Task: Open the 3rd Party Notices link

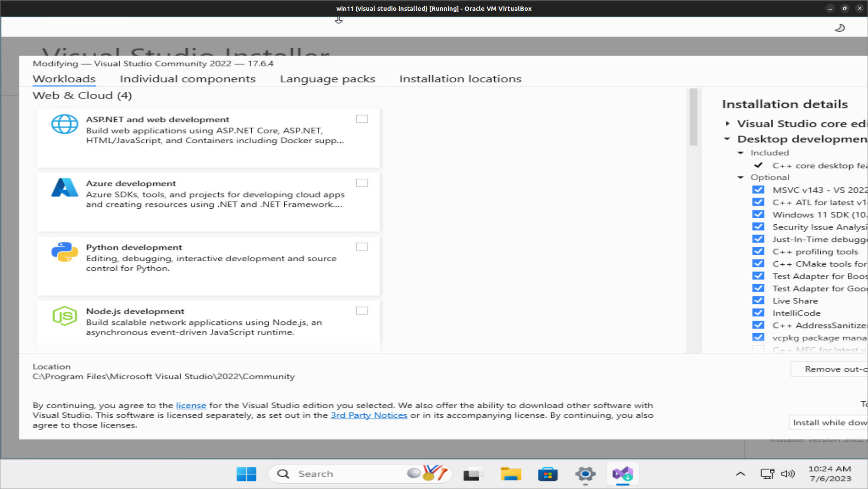Action: tap(369, 415)
